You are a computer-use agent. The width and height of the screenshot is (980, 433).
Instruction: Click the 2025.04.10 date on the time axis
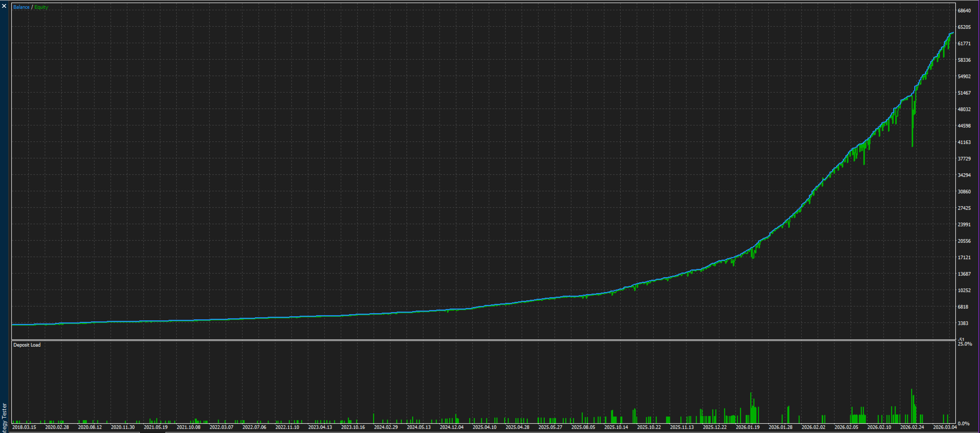(x=485, y=427)
